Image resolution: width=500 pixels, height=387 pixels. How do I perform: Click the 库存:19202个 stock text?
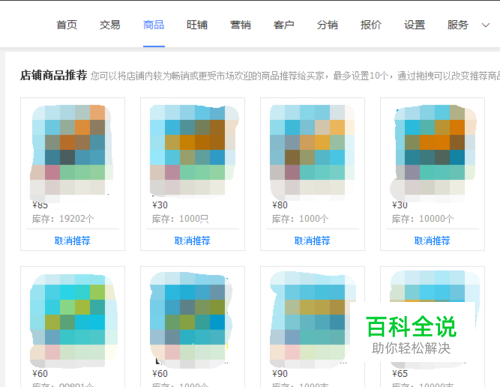point(63,219)
